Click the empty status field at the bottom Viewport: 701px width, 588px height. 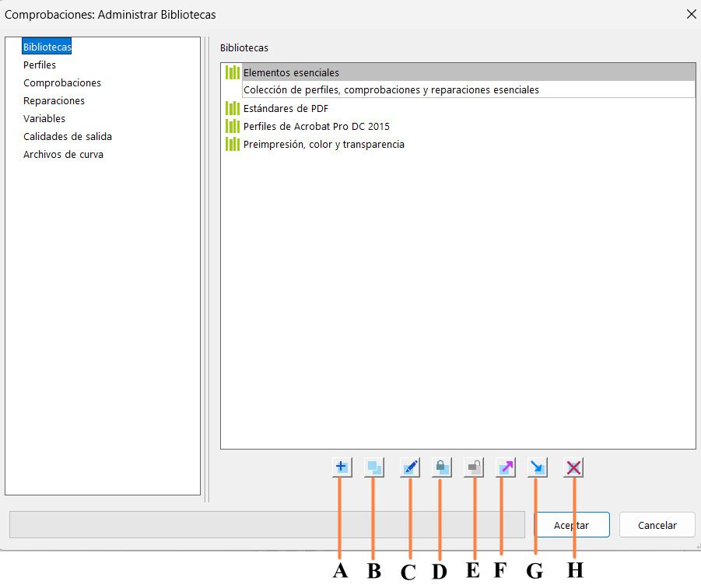267,524
